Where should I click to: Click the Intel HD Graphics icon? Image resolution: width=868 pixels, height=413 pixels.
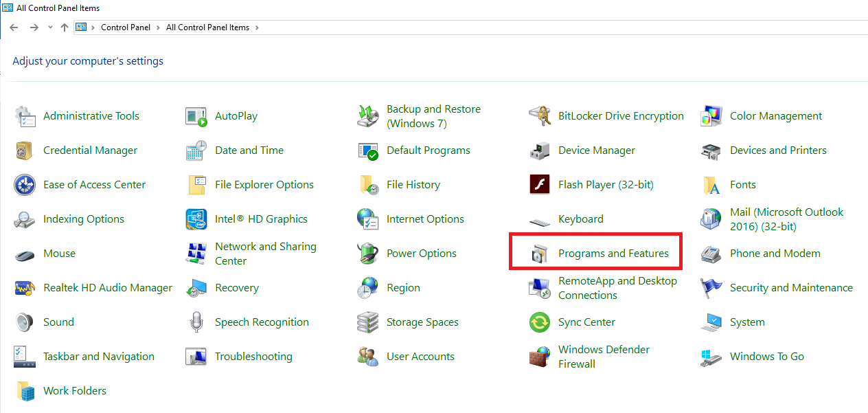click(x=196, y=219)
